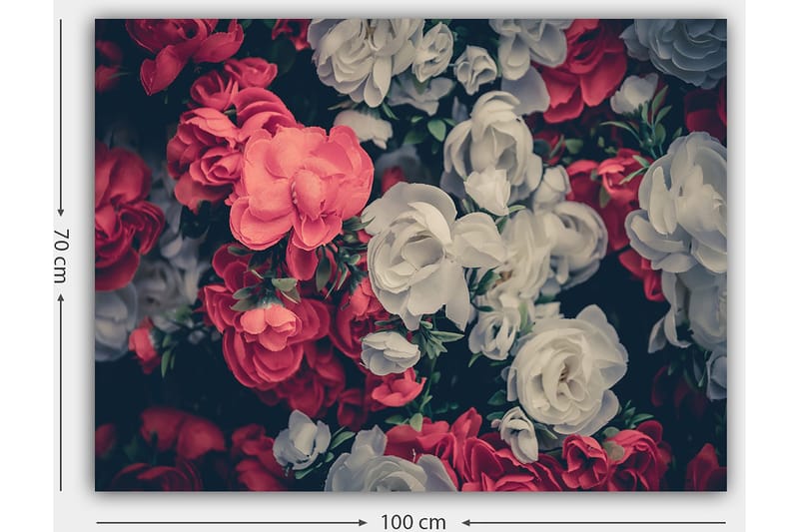The image size is (799, 532).
Task: Click the red flower in top left corner
Action: 180,45
